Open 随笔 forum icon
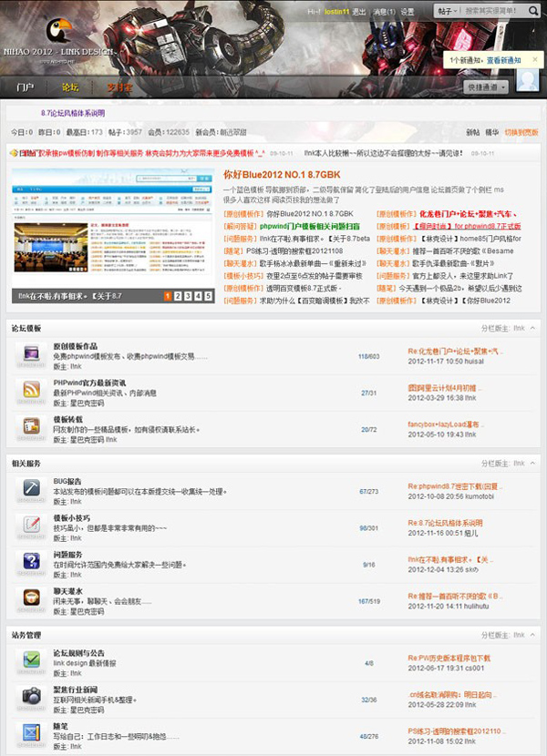The height and width of the screenshot is (756, 547). (x=31, y=733)
